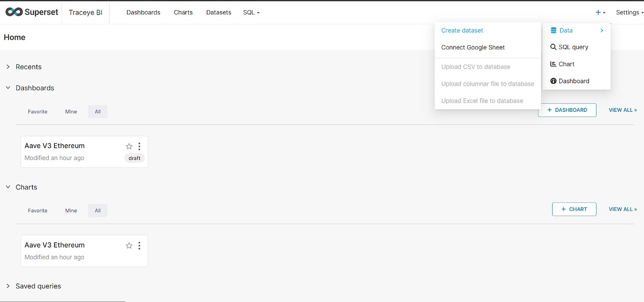Switch Dashboards section to Favorite tab

38,111
